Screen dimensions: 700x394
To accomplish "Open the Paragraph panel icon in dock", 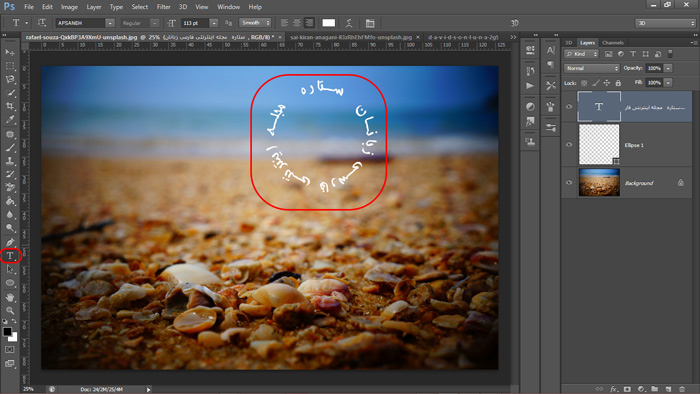I will point(550,65).
